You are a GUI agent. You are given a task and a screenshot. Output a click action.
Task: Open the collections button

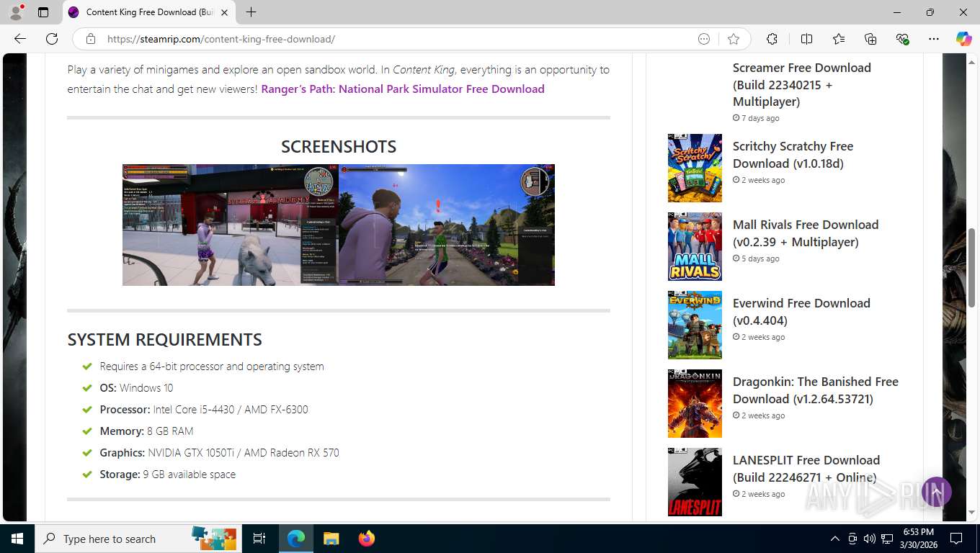click(870, 39)
